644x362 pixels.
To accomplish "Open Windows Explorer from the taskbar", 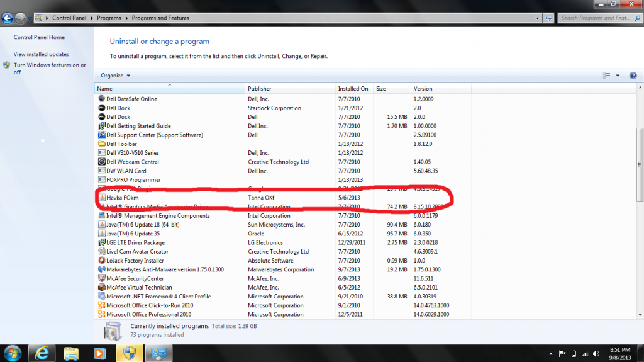I will [70, 353].
